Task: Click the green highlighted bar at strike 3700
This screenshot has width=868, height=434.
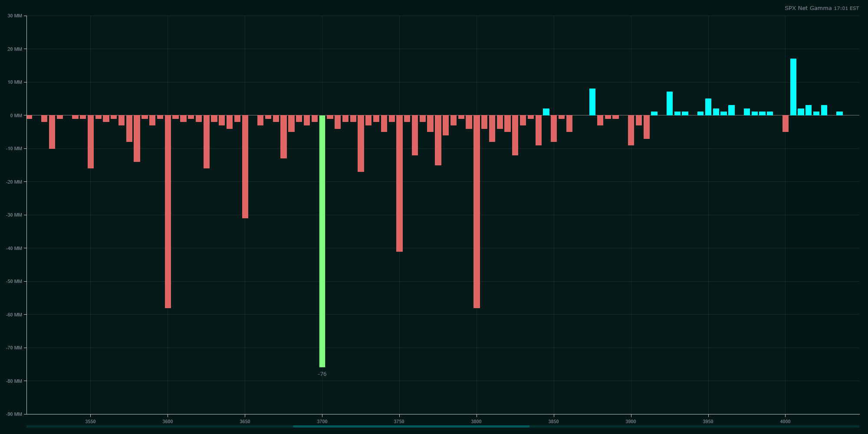Action: tap(322, 241)
